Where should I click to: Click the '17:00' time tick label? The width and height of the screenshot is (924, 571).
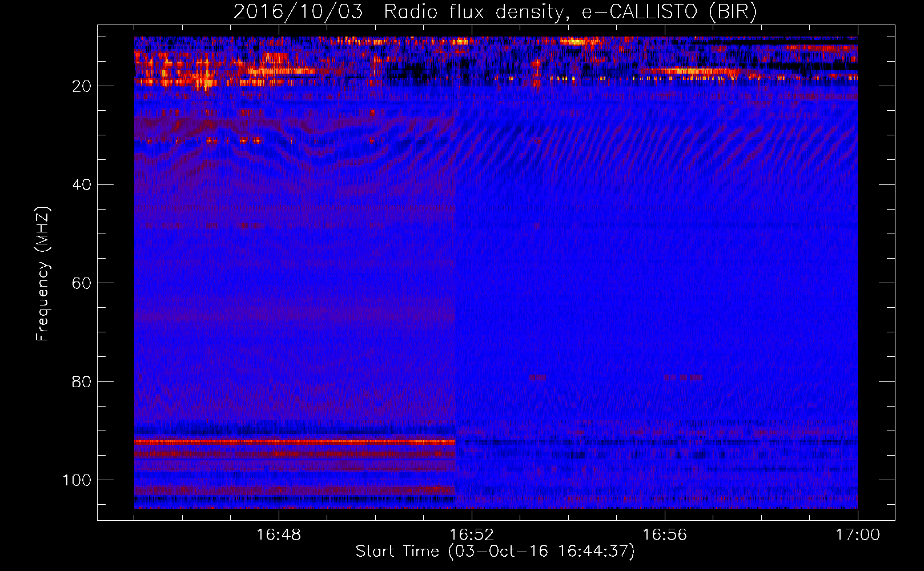coord(858,535)
